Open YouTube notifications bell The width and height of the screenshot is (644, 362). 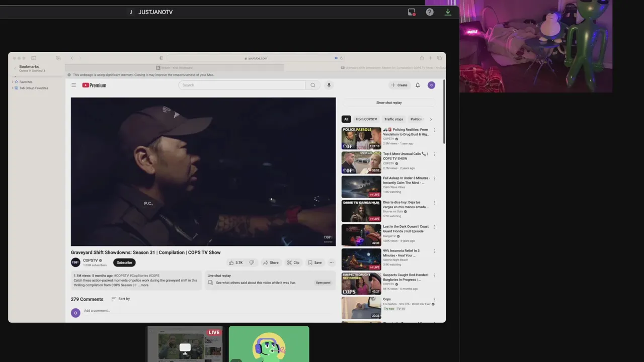(x=418, y=85)
